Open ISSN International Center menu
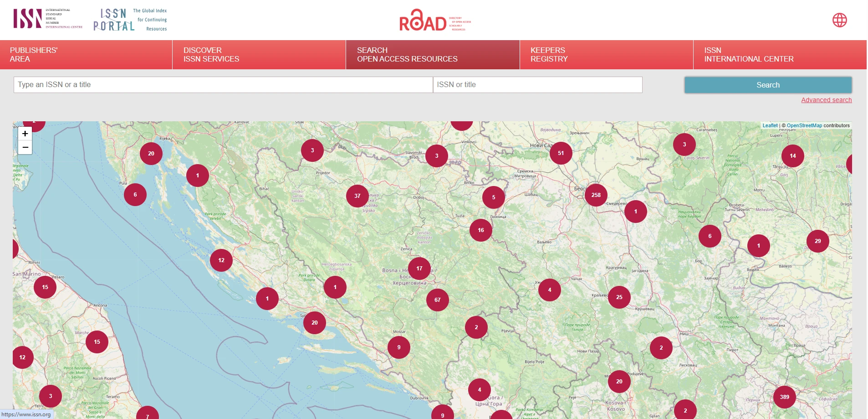This screenshot has width=868, height=419. (779, 55)
